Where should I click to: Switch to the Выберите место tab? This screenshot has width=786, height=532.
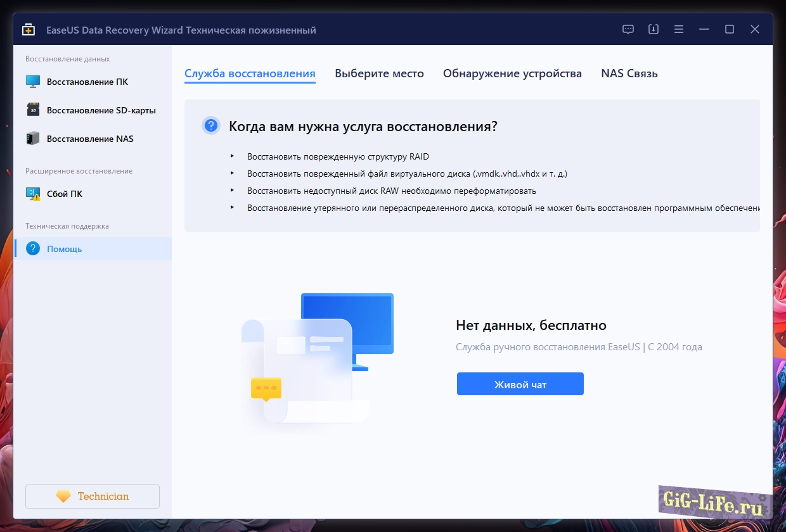[379, 73]
